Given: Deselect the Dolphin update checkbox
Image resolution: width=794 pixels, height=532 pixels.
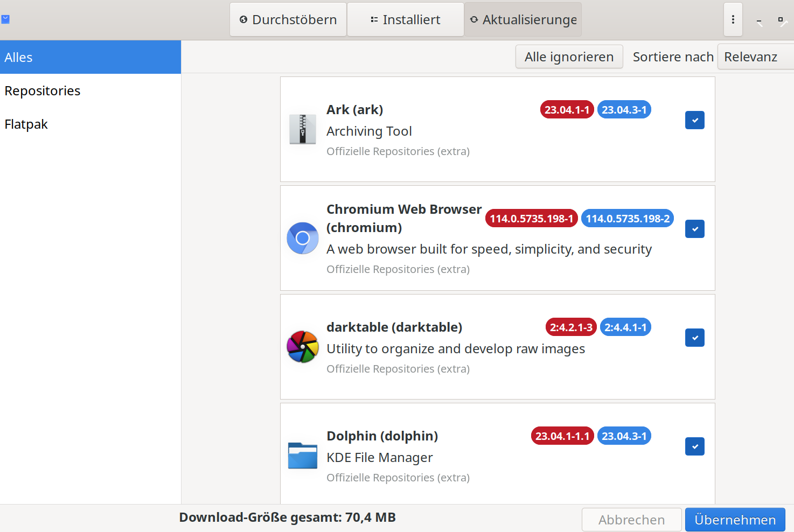Looking at the screenshot, I should (x=695, y=446).
